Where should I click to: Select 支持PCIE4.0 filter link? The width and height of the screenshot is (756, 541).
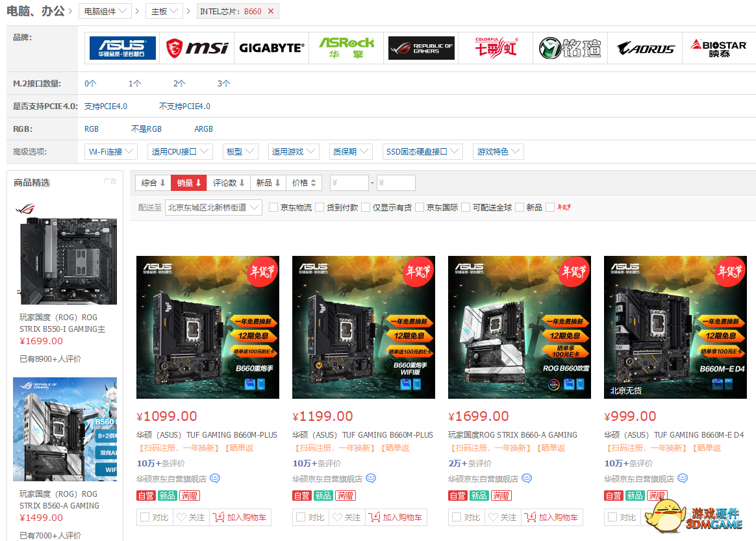106,106
